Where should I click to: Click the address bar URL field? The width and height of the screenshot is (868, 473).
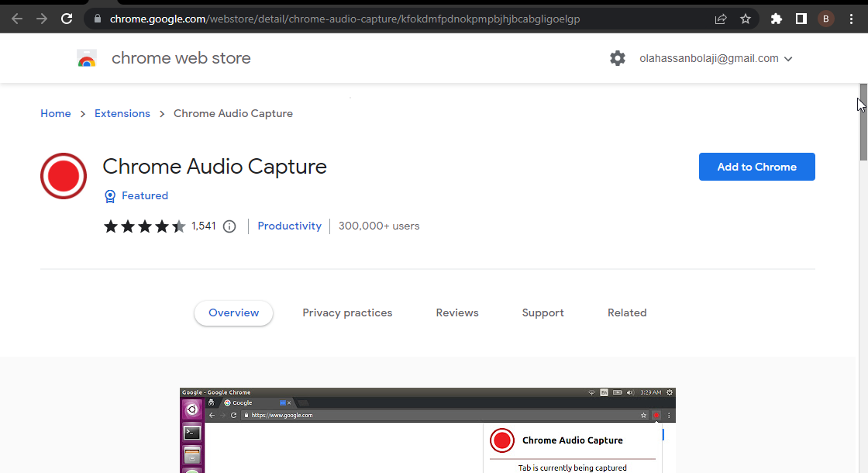pyautogui.click(x=345, y=19)
